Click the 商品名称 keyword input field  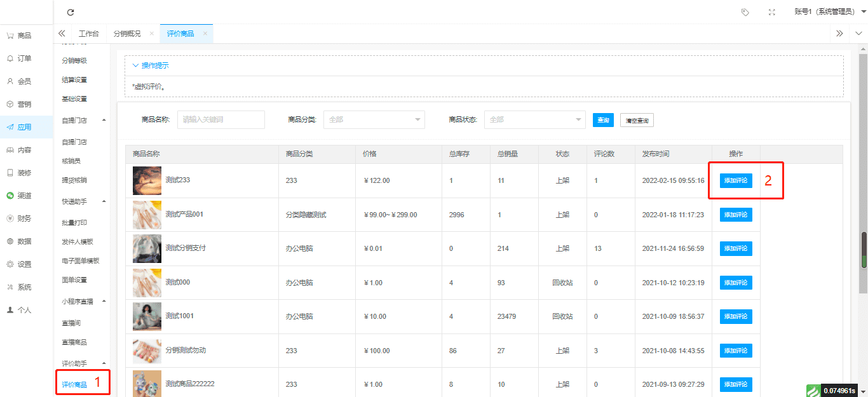pos(220,119)
